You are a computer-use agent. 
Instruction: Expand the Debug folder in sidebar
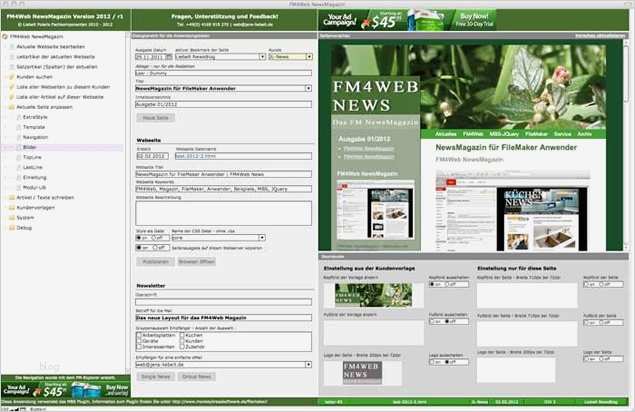click(12, 228)
